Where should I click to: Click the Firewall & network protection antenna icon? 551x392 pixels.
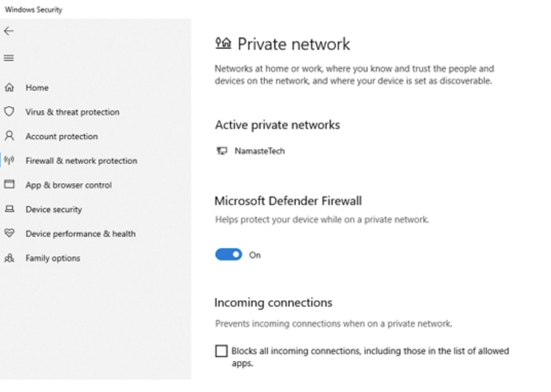[9, 160]
